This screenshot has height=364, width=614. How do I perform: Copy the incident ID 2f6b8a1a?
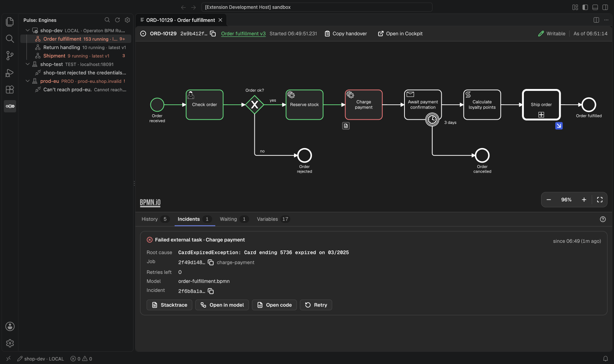pos(211,291)
